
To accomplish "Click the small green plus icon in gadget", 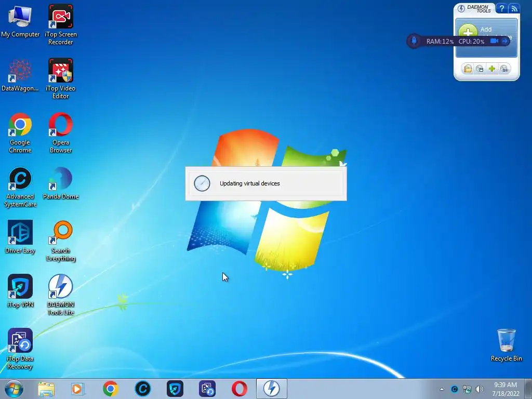I will (x=492, y=69).
